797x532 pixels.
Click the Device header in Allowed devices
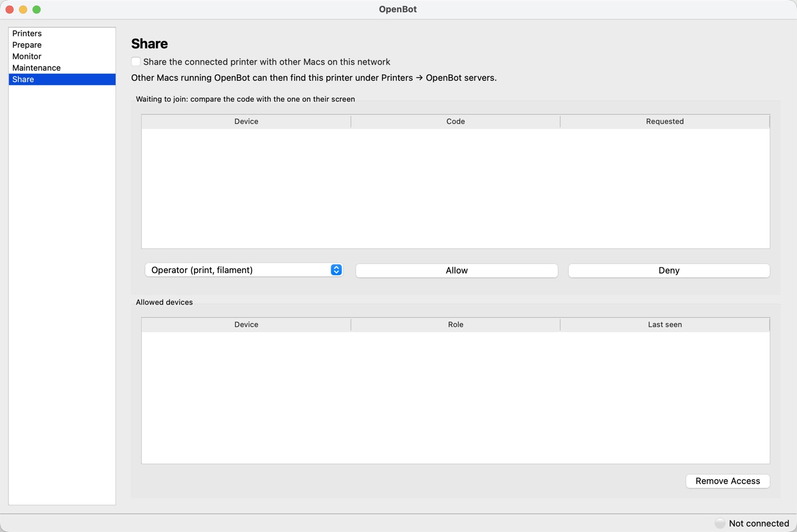[246, 325]
